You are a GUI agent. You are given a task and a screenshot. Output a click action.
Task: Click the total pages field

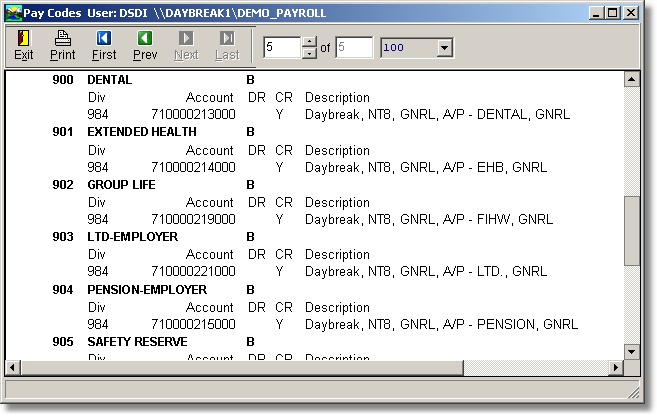[354, 47]
